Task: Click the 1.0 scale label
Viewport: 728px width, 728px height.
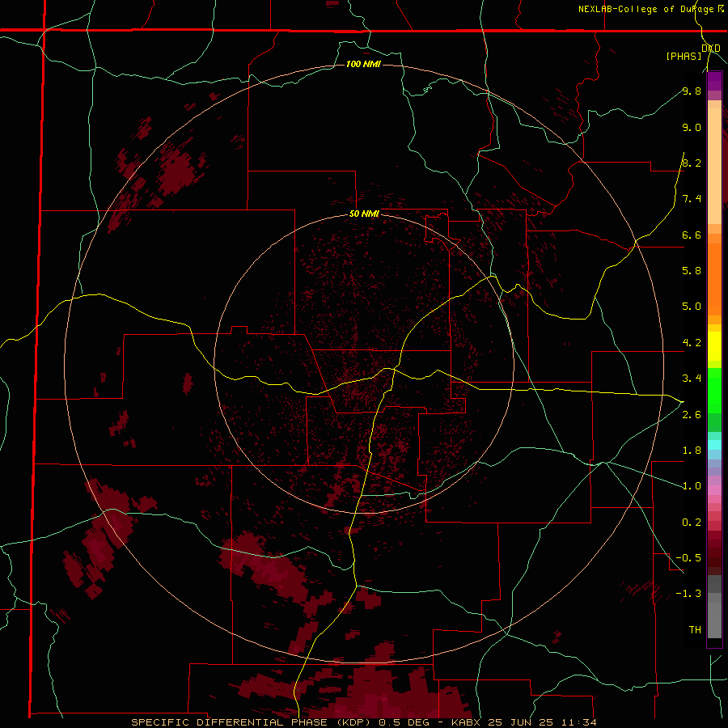Action: tap(692, 486)
